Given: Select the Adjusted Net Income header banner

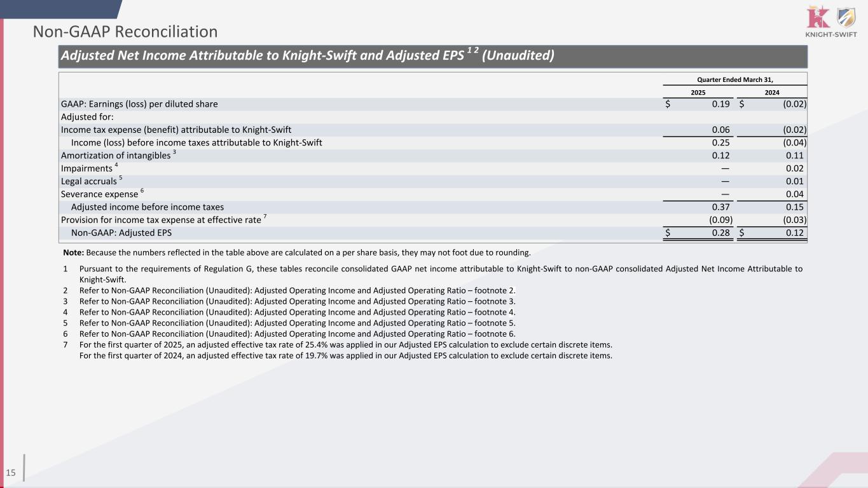Looking at the screenshot, I should pos(307,56).
